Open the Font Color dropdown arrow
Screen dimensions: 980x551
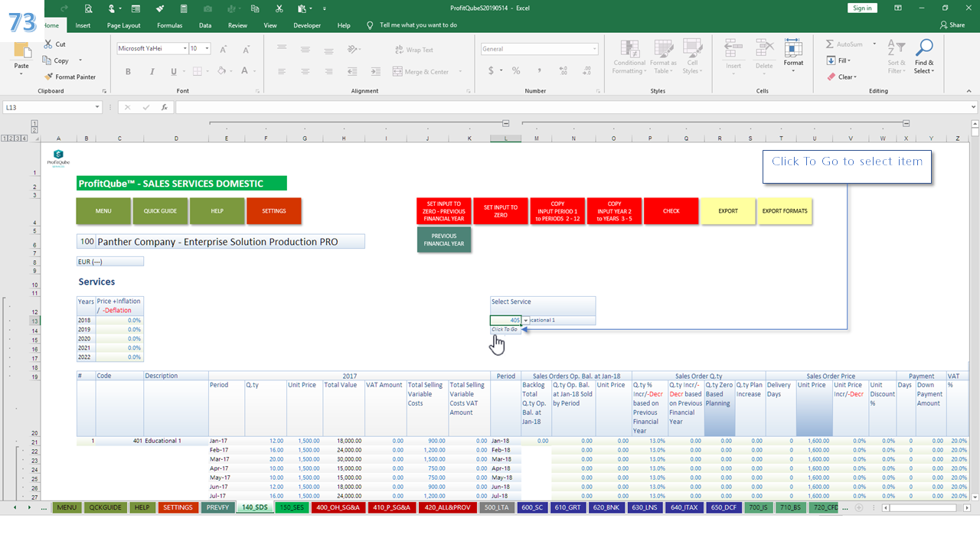click(255, 71)
